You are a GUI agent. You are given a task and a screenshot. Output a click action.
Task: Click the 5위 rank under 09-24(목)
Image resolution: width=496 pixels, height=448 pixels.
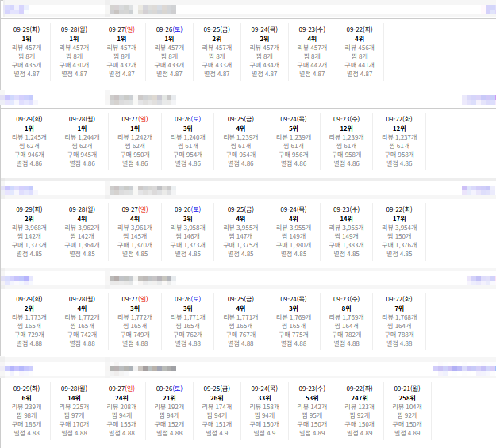tap(294, 128)
